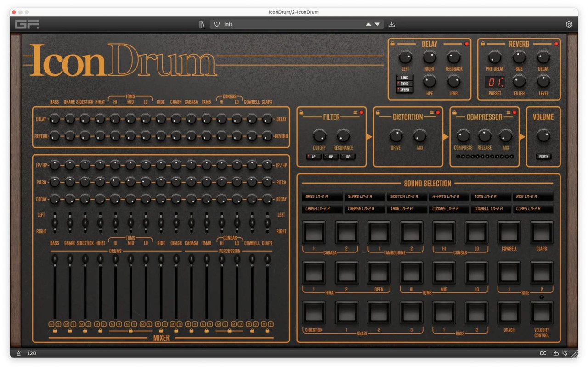Image resolution: width=588 pixels, height=369 pixels.
Task: Select next preset with down arrow
Action: coord(378,24)
